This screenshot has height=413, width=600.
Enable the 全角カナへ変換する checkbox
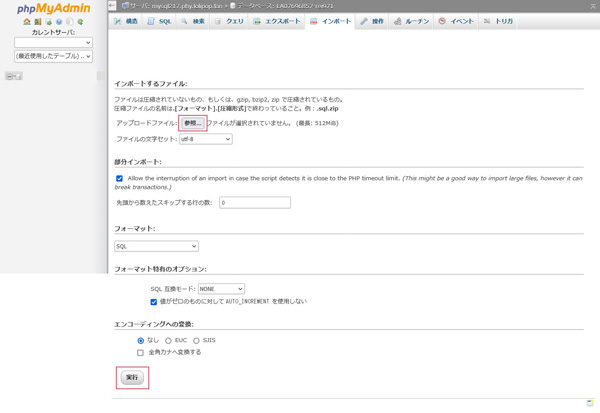(141, 353)
